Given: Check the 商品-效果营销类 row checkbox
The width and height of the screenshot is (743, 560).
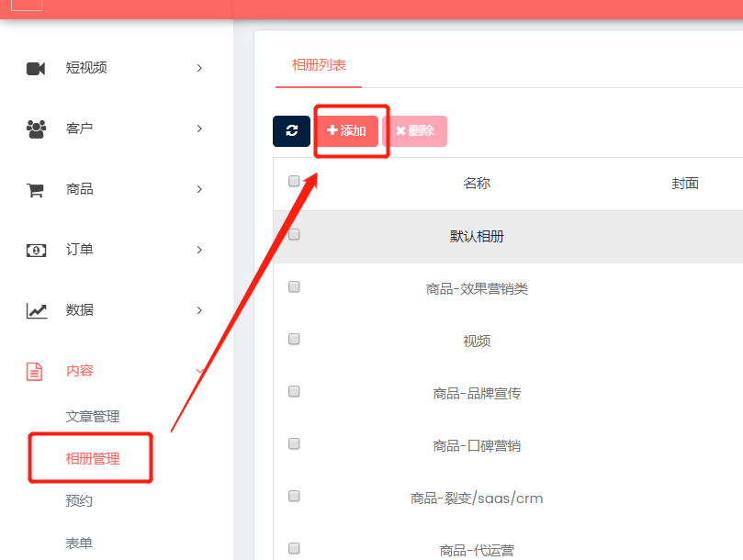Looking at the screenshot, I should click(x=294, y=286).
